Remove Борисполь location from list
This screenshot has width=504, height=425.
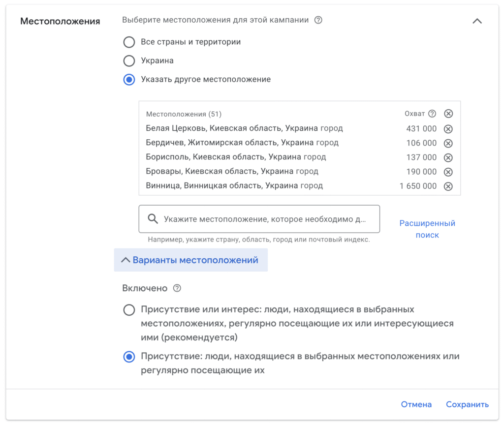pos(448,157)
